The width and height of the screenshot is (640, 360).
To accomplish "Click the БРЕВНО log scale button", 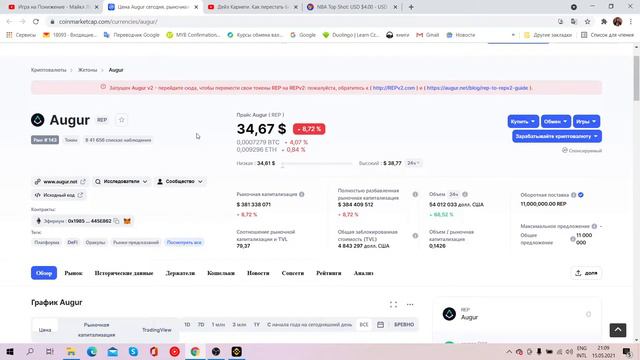I will [404, 324].
